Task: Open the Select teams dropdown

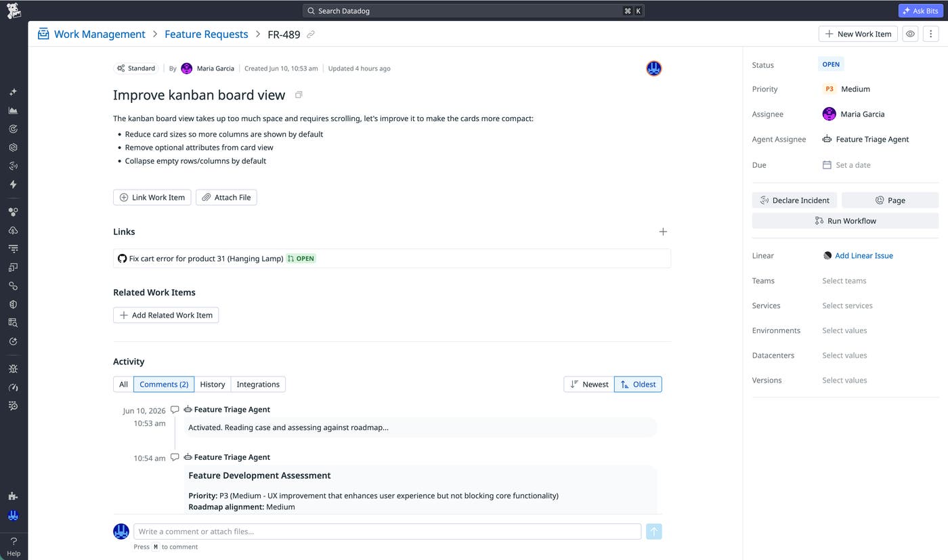Action: coord(844,280)
